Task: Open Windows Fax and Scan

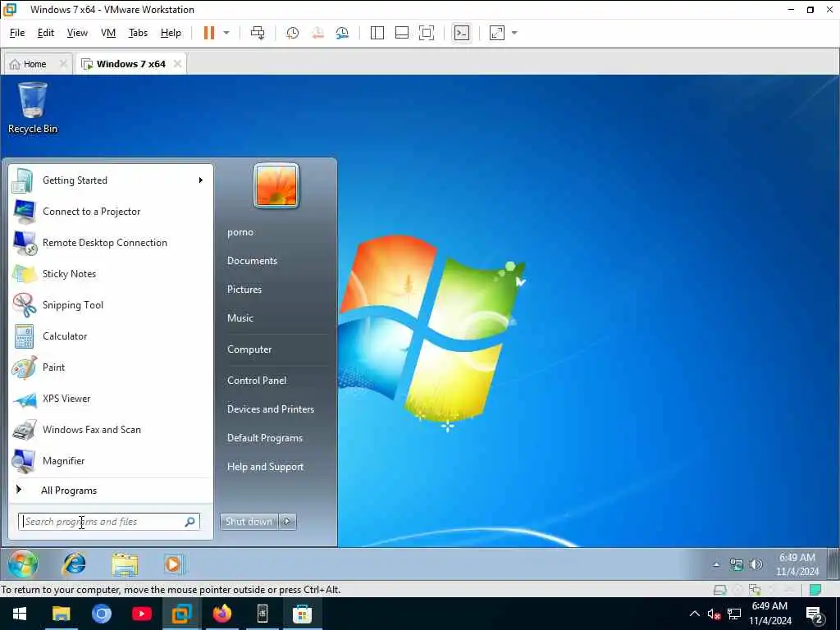Action: 111,430
